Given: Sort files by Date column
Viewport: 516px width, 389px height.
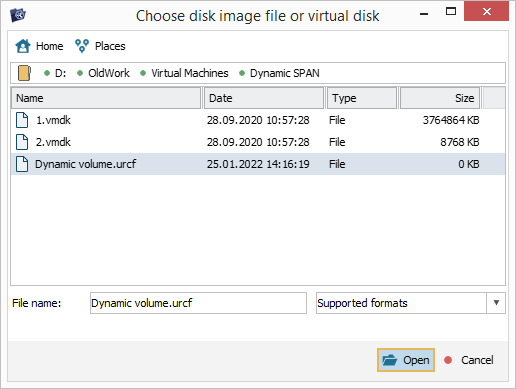Looking at the screenshot, I should click(x=264, y=98).
